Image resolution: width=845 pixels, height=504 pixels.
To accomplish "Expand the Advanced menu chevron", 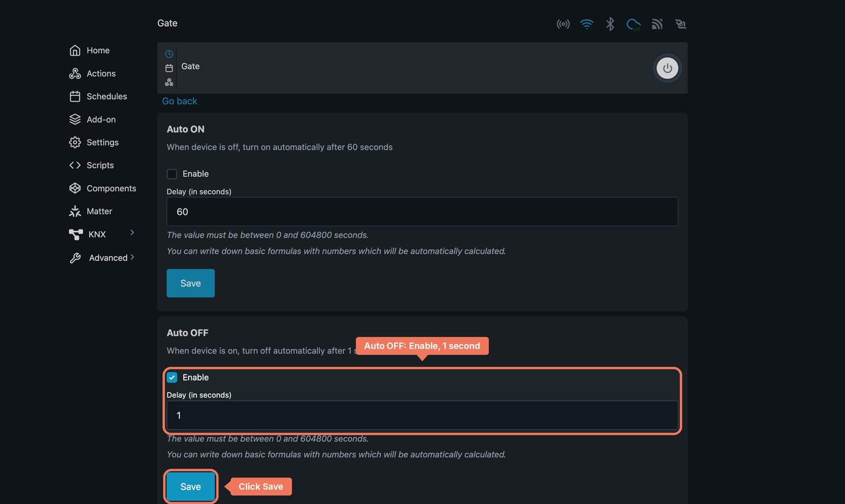I will [x=132, y=257].
